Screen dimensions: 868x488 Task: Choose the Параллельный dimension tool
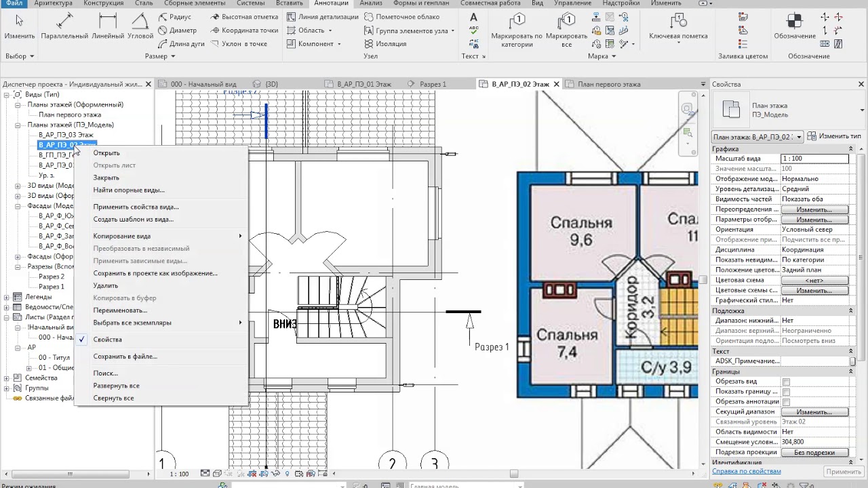[64, 26]
